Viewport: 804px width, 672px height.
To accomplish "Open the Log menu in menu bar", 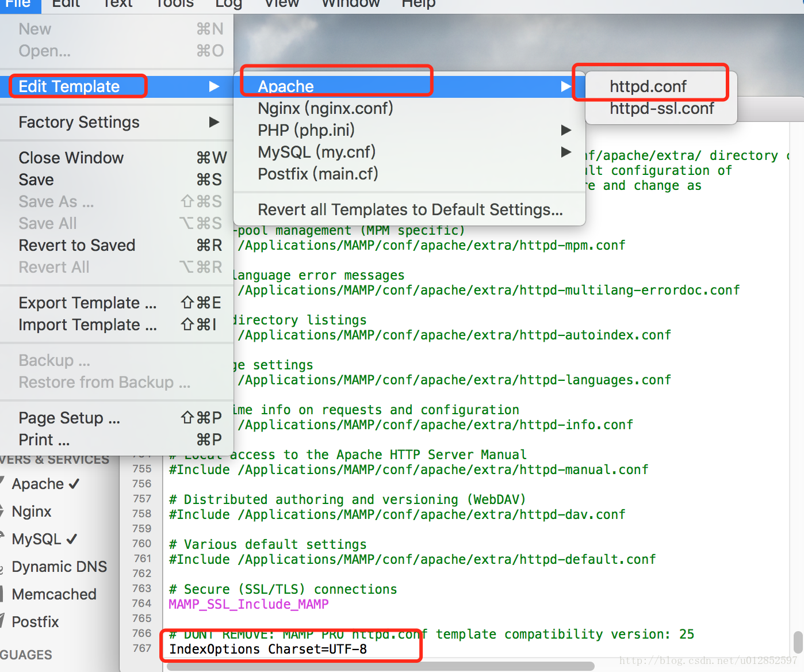I will pos(228,4).
